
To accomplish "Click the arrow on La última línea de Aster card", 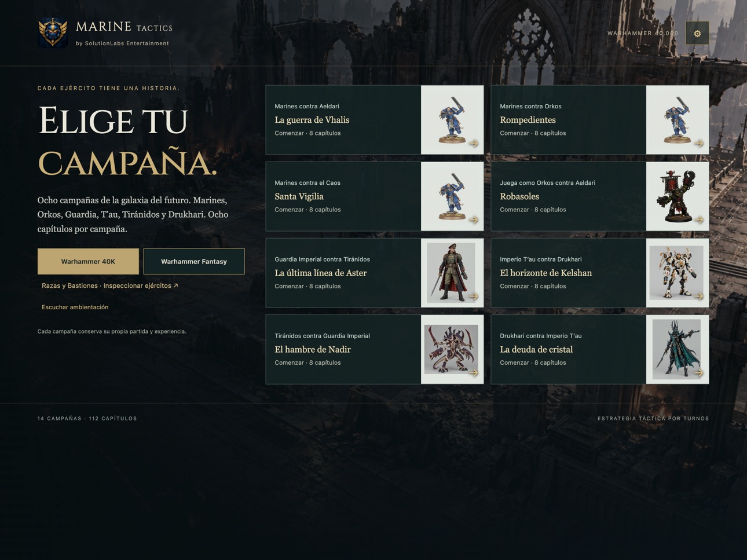I will click(x=474, y=296).
